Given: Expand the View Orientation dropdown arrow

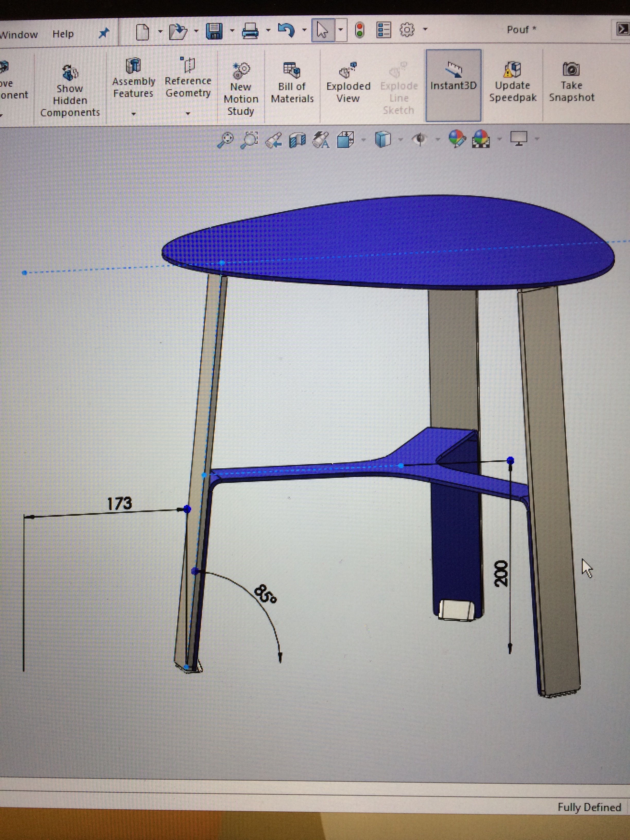Looking at the screenshot, I should tap(363, 140).
